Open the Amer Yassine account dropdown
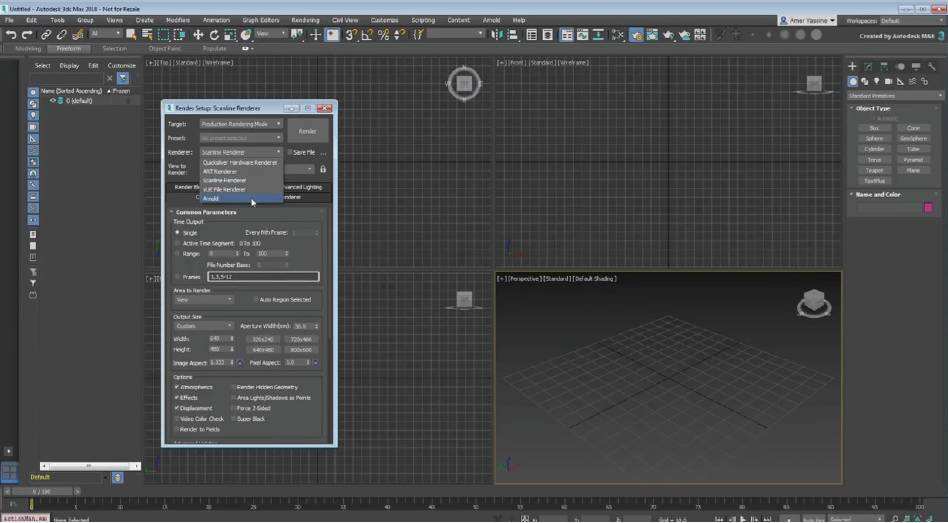The image size is (948, 523). click(x=807, y=21)
